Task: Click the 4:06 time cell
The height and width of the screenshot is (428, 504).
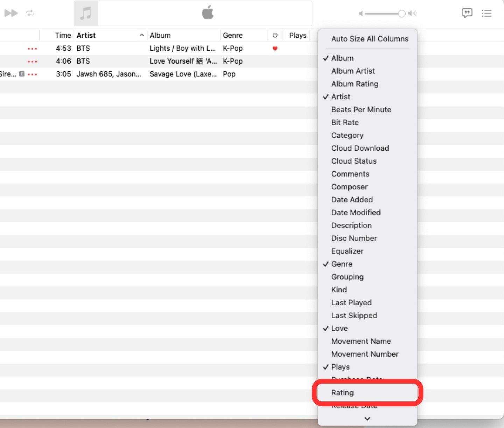Action: pyautogui.click(x=63, y=62)
